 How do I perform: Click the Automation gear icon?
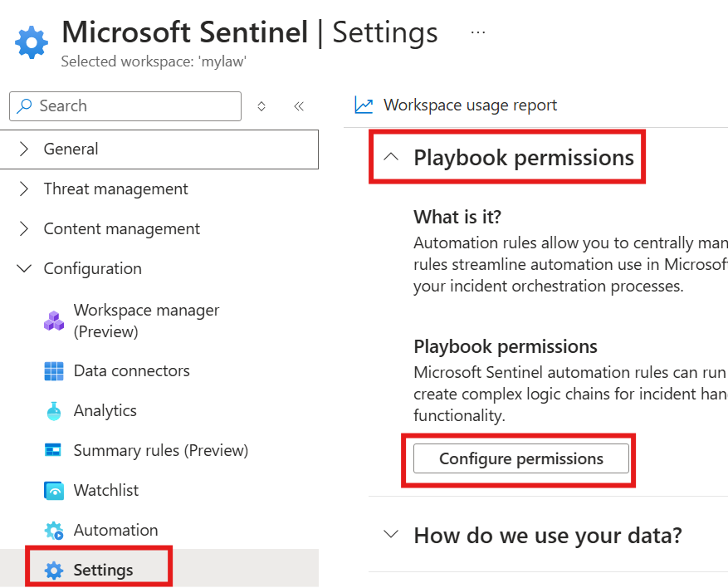(x=54, y=531)
